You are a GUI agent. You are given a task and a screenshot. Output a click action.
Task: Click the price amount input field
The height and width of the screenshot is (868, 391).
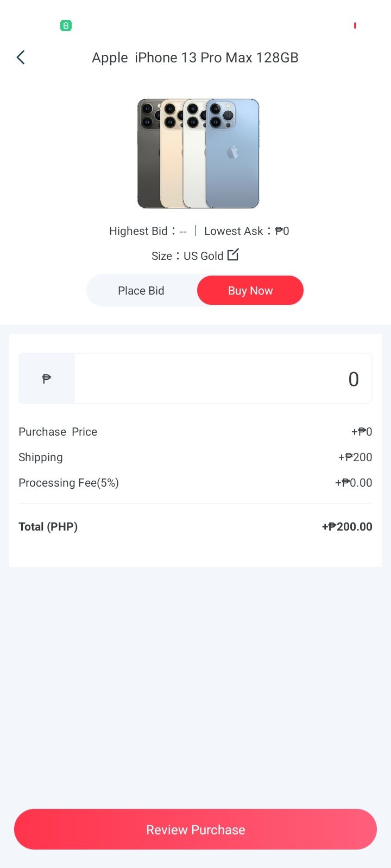tap(223, 379)
